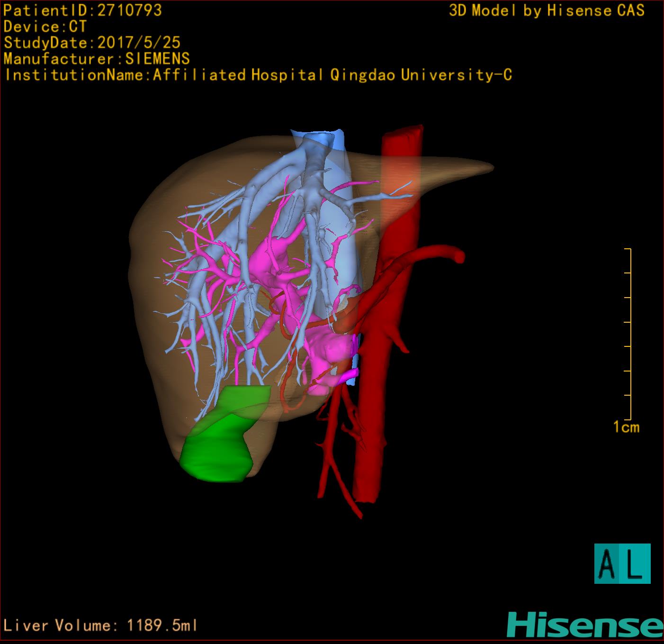Select the "PatientID:2710793" overlay text
Image resolution: width=664 pixels, height=644 pixels.
83,10
